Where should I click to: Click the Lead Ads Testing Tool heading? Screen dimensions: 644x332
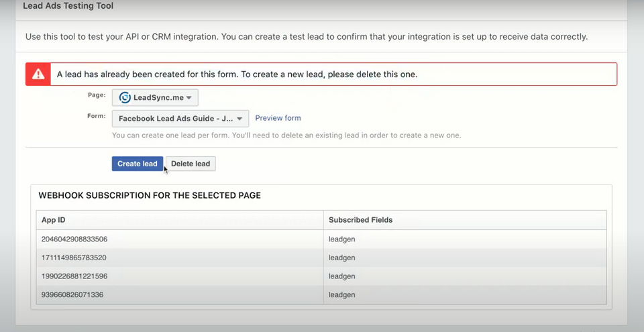[68, 6]
